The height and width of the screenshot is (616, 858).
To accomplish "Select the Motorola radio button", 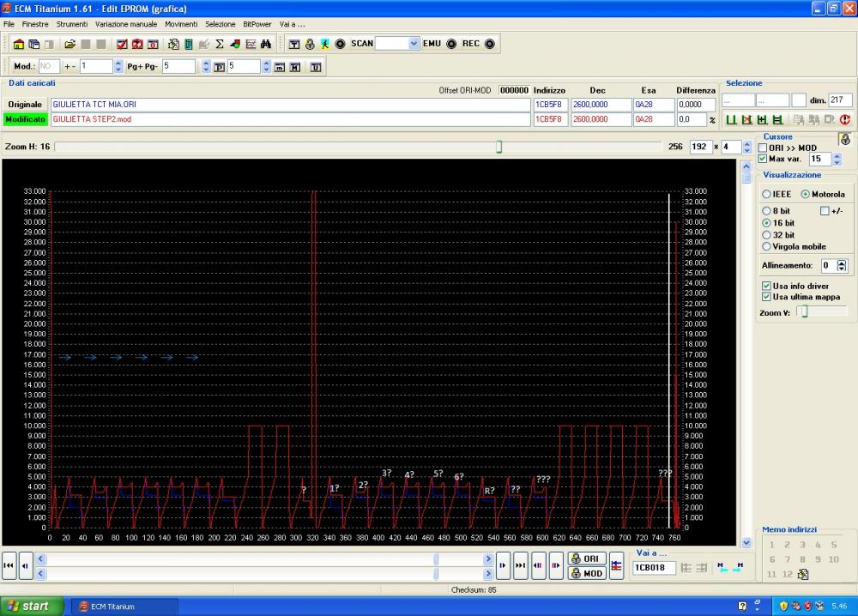I will click(x=805, y=194).
